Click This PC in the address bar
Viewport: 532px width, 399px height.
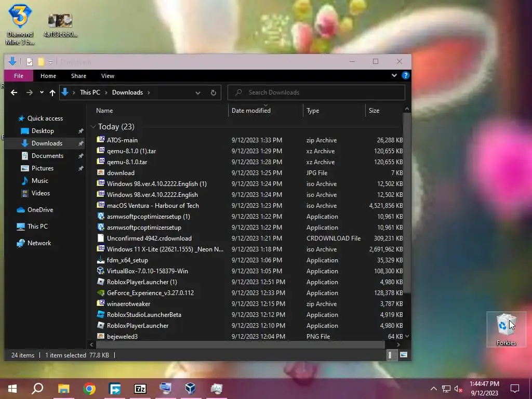[90, 92]
